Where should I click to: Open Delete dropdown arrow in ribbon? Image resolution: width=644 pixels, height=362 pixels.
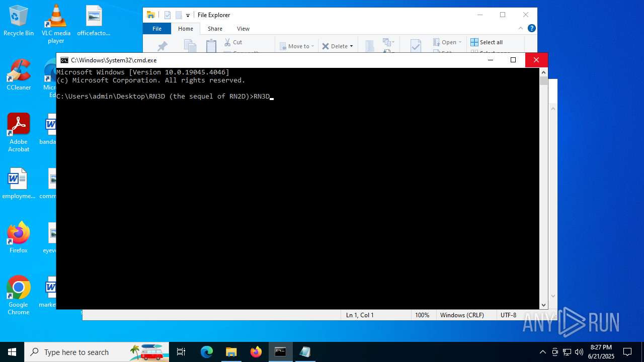click(x=351, y=46)
